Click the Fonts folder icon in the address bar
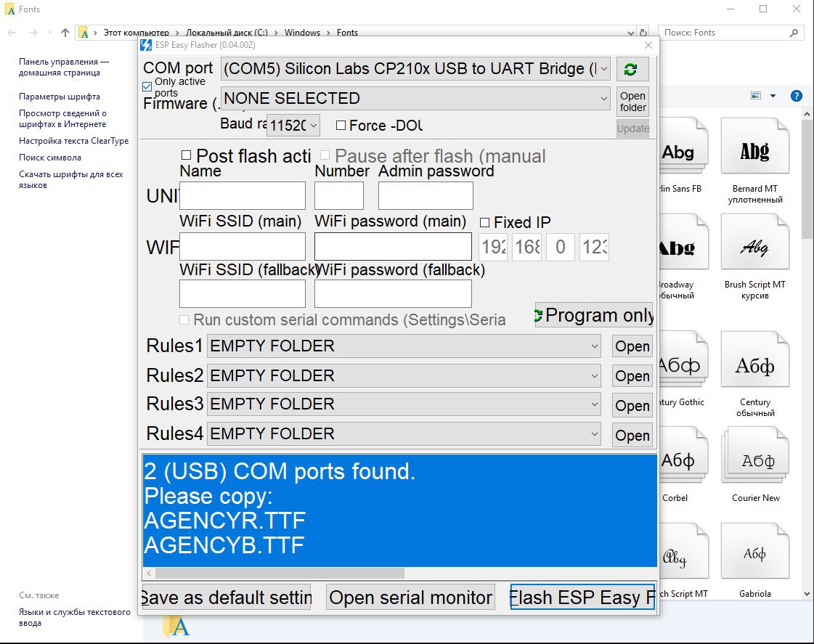Viewport: 814px width, 644px height. tap(84, 33)
